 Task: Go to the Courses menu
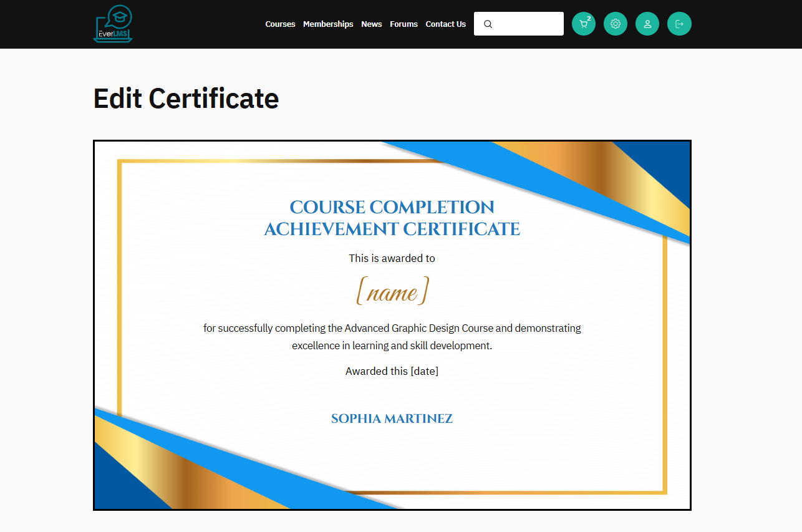click(x=280, y=24)
